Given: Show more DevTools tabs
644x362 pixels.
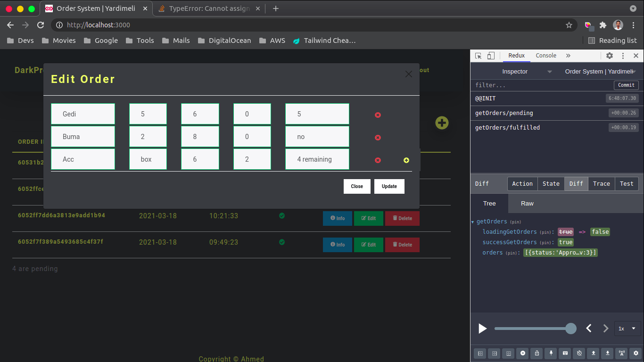Looking at the screenshot, I should [568, 56].
